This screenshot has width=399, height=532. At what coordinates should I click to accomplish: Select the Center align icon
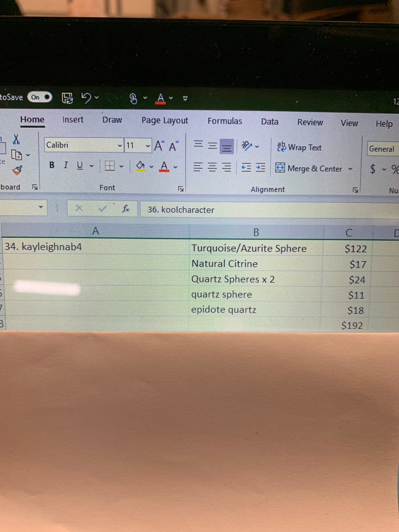click(212, 167)
